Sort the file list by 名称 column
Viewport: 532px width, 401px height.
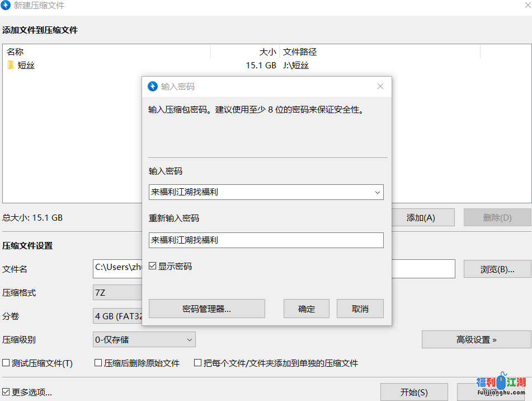tap(106, 52)
